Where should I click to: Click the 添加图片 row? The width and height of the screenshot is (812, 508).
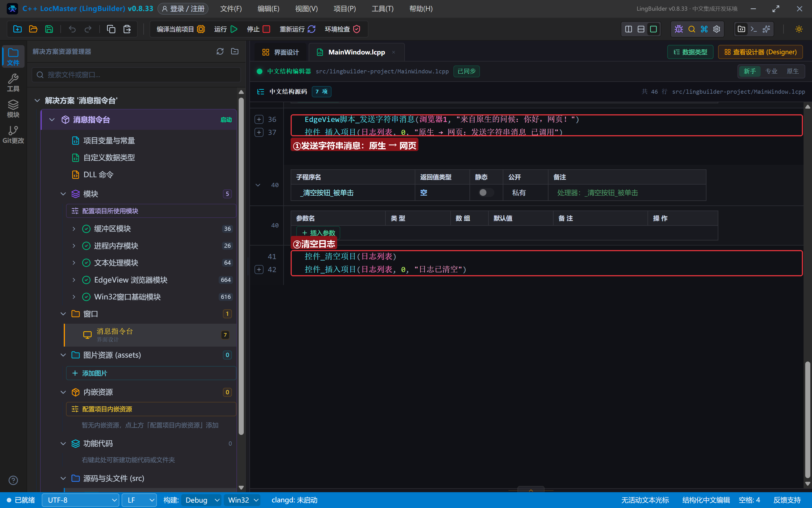(151, 373)
